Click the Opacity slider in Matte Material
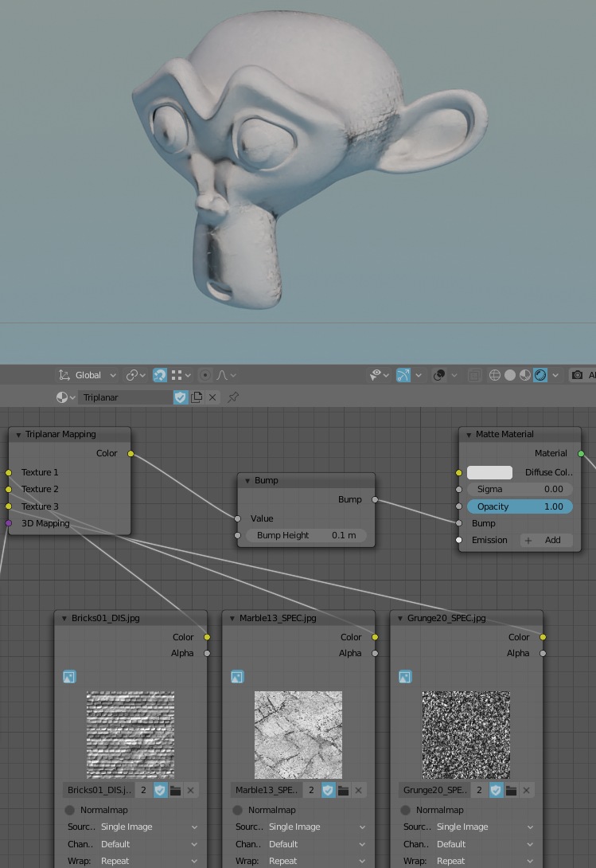The width and height of the screenshot is (596, 868). [519, 506]
